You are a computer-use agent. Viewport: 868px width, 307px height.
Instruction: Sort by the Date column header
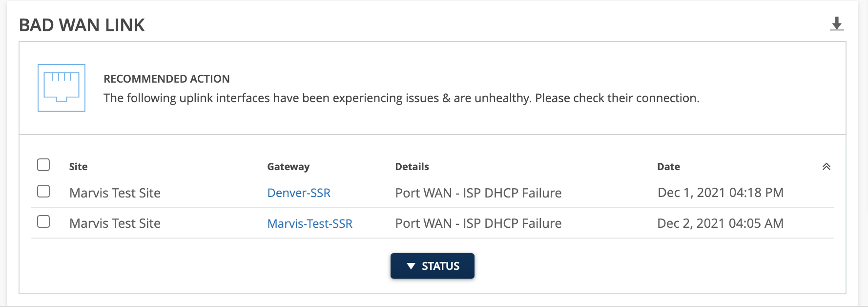point(668,167)
